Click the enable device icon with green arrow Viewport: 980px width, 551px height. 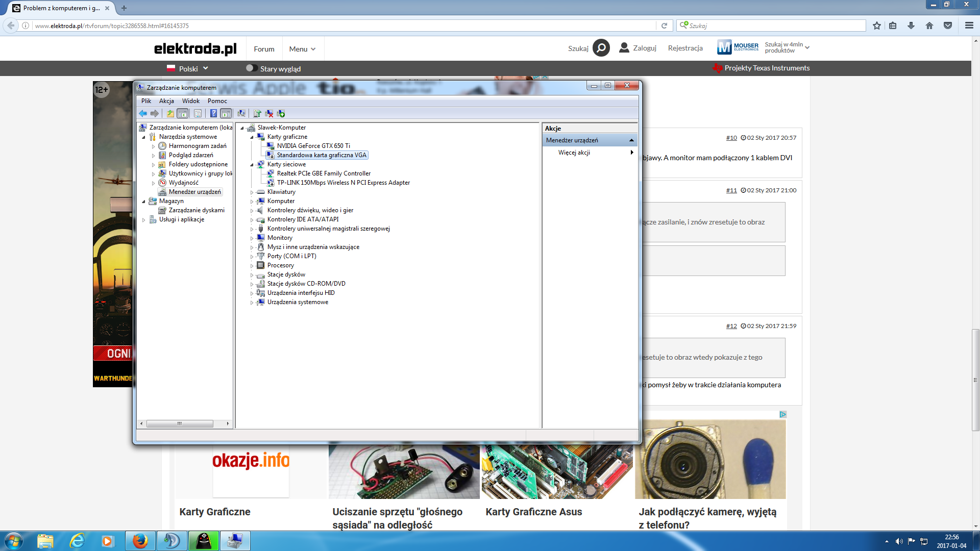tap(281, 113)
